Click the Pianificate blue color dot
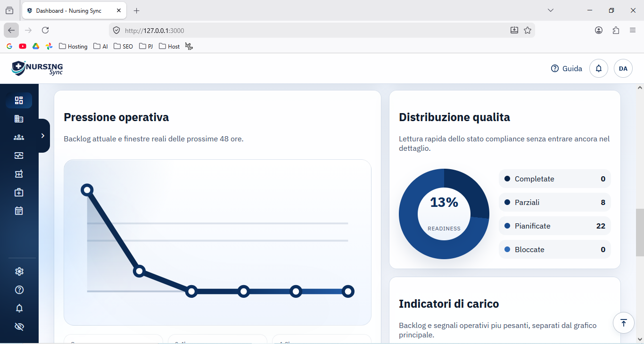 tap(507, 226)
